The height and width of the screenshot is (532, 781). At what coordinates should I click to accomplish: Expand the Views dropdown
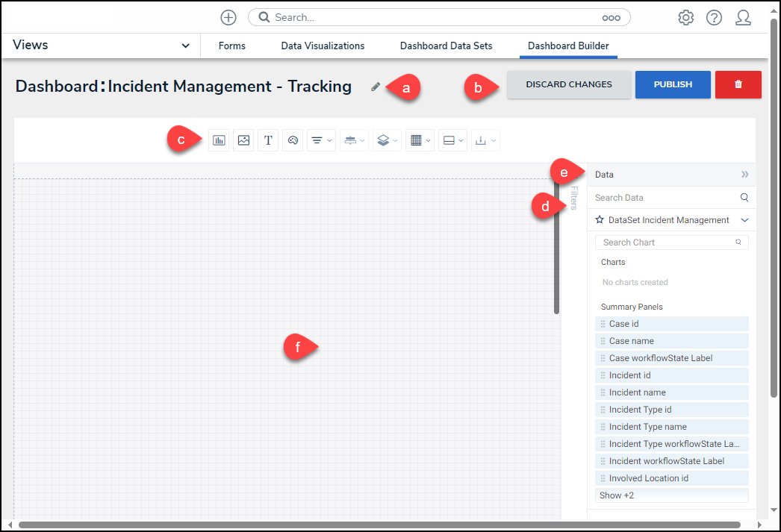(185, 46)
